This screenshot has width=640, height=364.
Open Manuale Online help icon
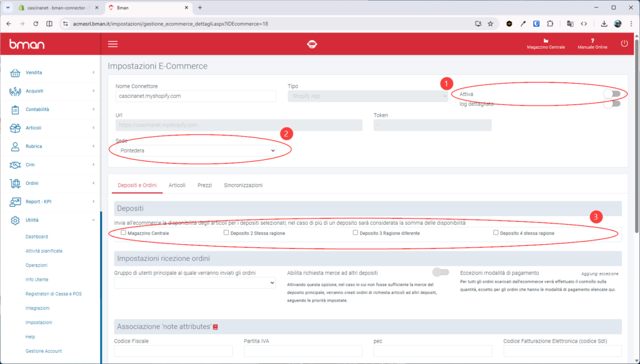click(592, 40)
